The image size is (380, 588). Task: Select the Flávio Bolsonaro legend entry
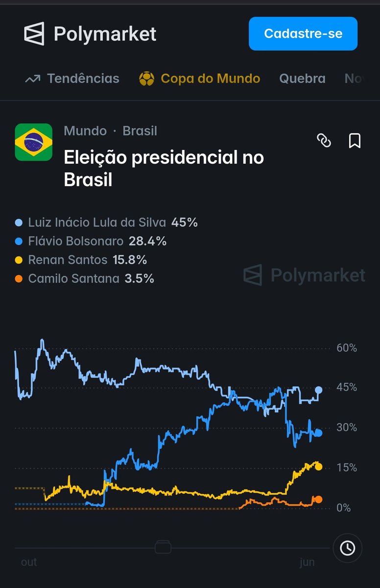(x=91, y=241)
